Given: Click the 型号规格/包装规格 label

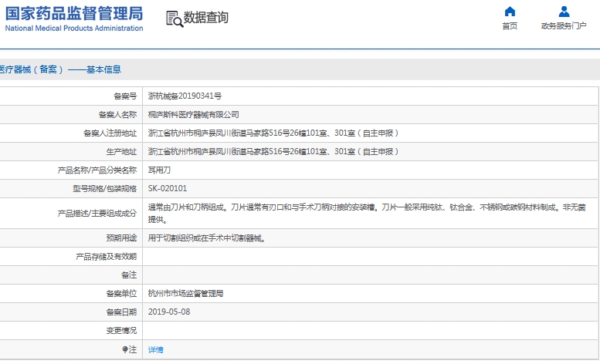Looking at the screenshot, I should tap(104, 188).
